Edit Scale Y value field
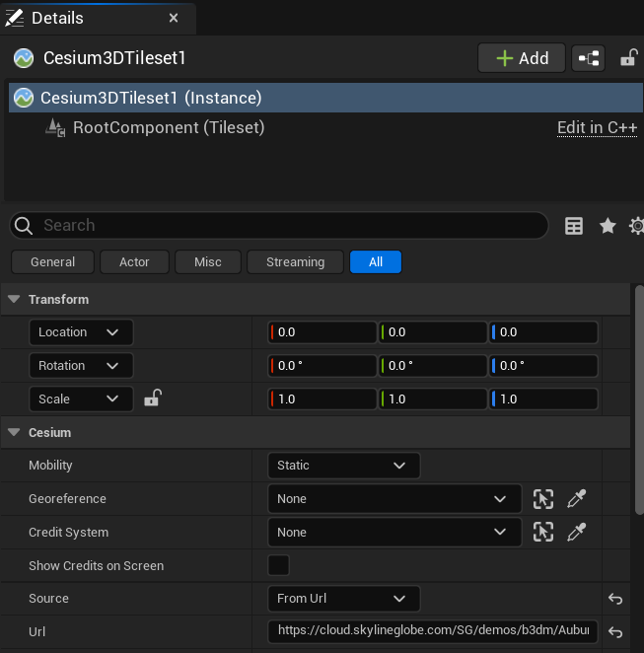Image resolution: width=644 pixels, height=653 pixels. coord(433,399)
